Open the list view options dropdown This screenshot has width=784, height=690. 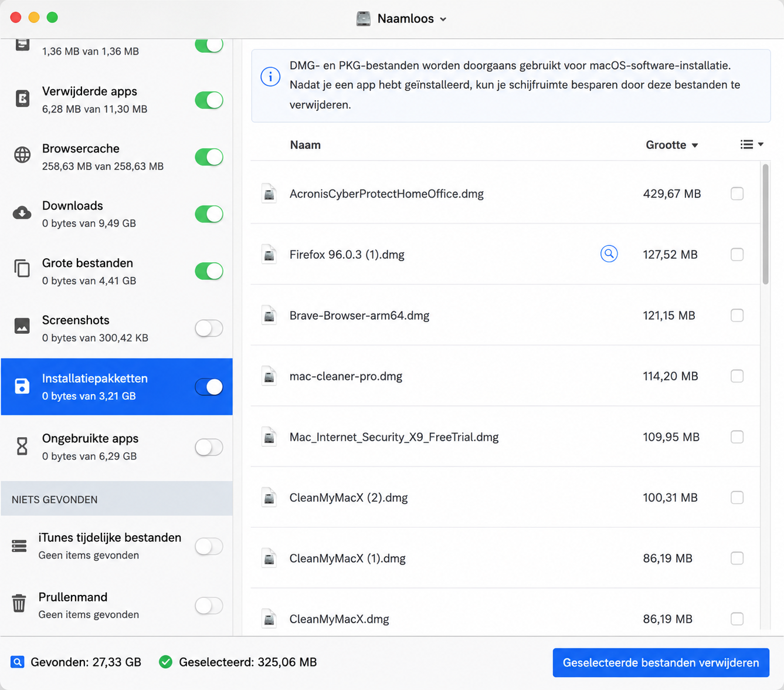[752, 144]
